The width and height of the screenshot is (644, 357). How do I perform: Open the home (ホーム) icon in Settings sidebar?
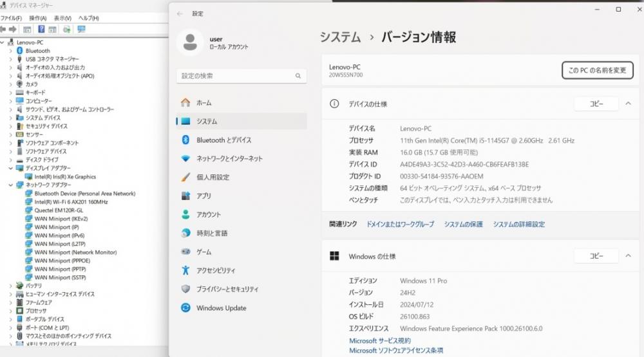click(185, 102)
